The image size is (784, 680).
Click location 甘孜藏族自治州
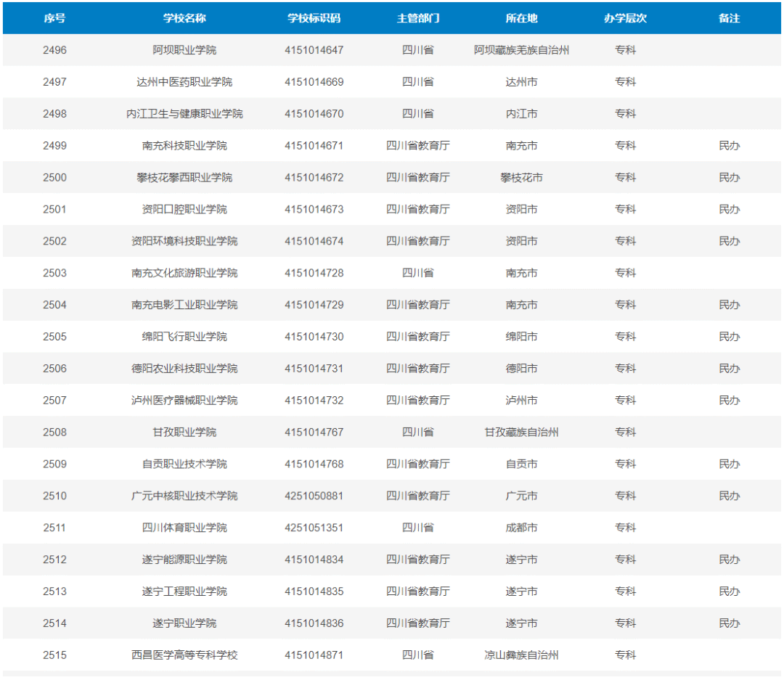coord(521,432)
